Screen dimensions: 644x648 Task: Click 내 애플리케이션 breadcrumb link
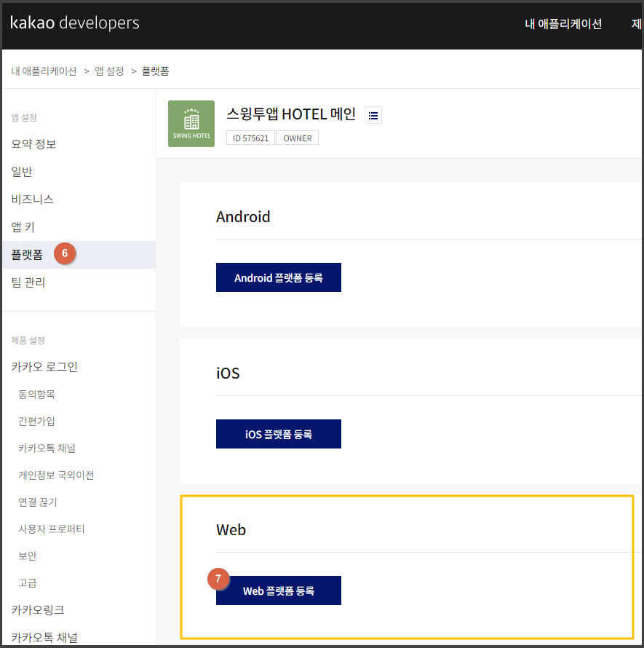click(x=44, y=71)
